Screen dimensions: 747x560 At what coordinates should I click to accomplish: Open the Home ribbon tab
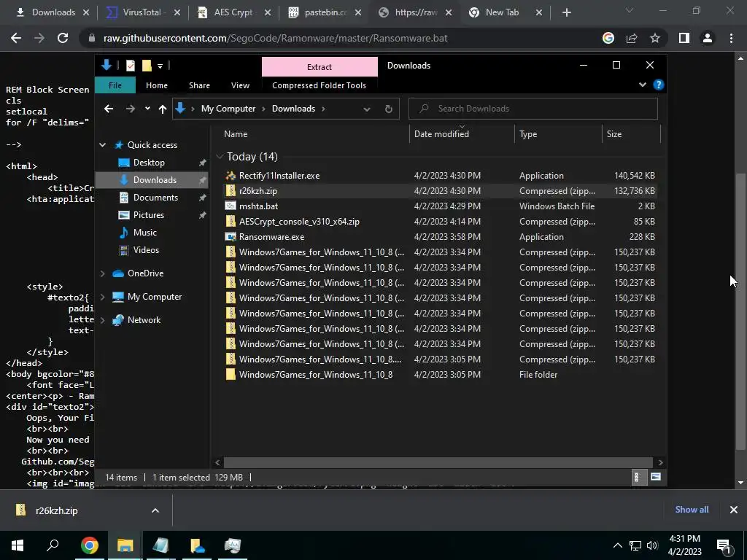pyautogui.click(x=157, y=85)
